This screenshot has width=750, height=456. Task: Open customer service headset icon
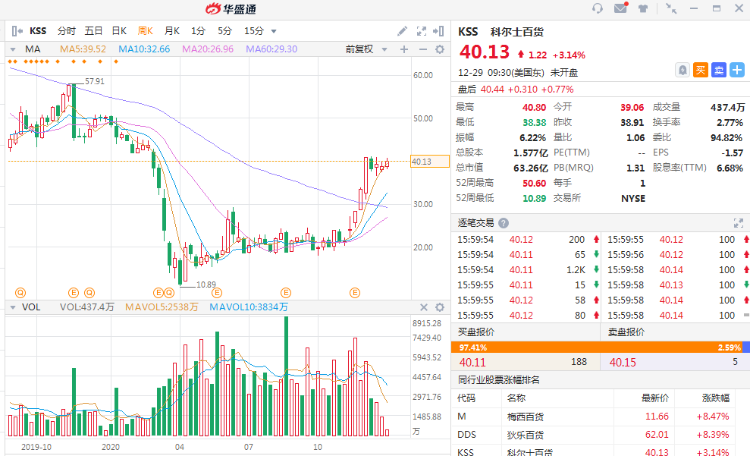coord(597,9)
